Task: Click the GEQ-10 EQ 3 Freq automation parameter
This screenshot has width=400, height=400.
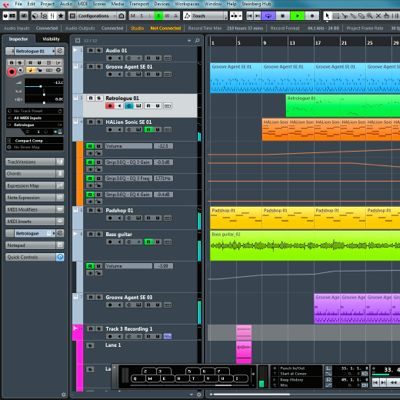Action: click(x=128, y=178)
